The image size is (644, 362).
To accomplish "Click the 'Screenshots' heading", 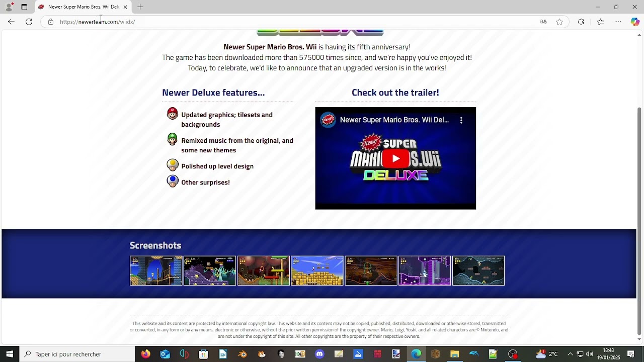I will [155, 245].
